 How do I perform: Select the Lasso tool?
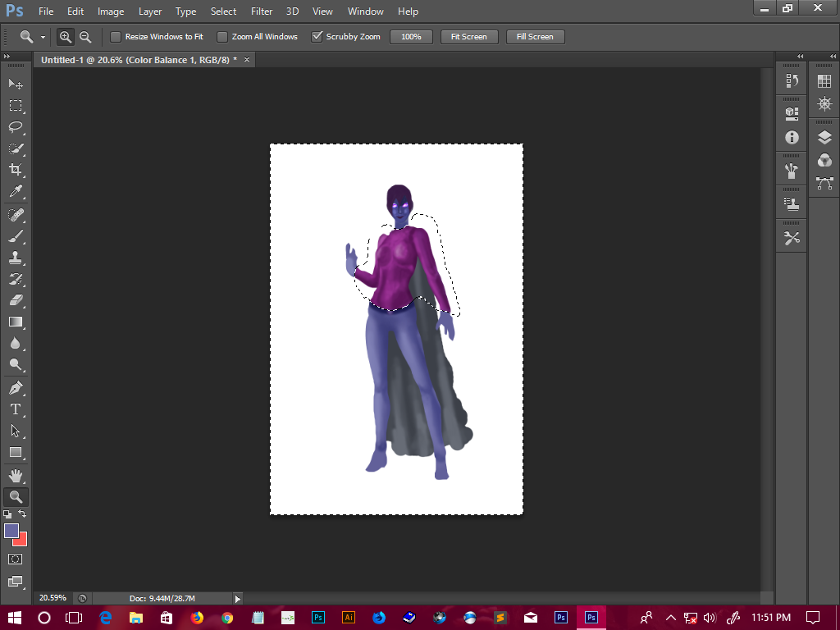pyautogui.click(x=16, y=127)
